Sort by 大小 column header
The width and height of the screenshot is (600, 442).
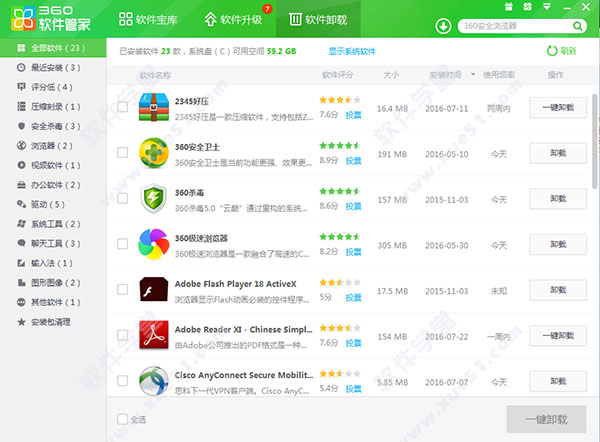[391, 75]
